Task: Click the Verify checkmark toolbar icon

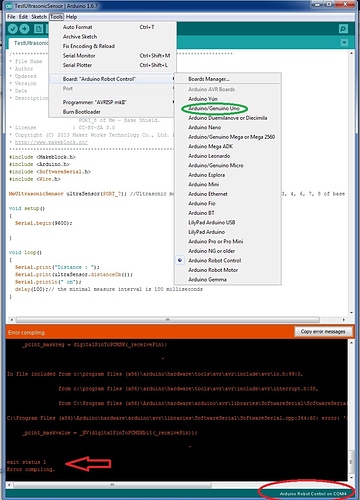Action: (13, 29)
